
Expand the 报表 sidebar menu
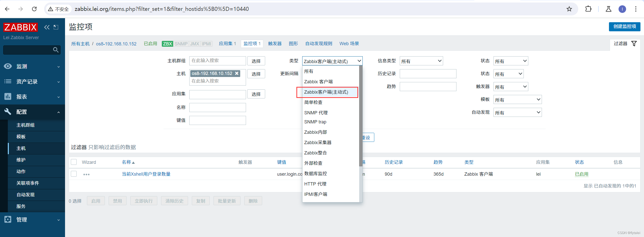coord(33,97)
